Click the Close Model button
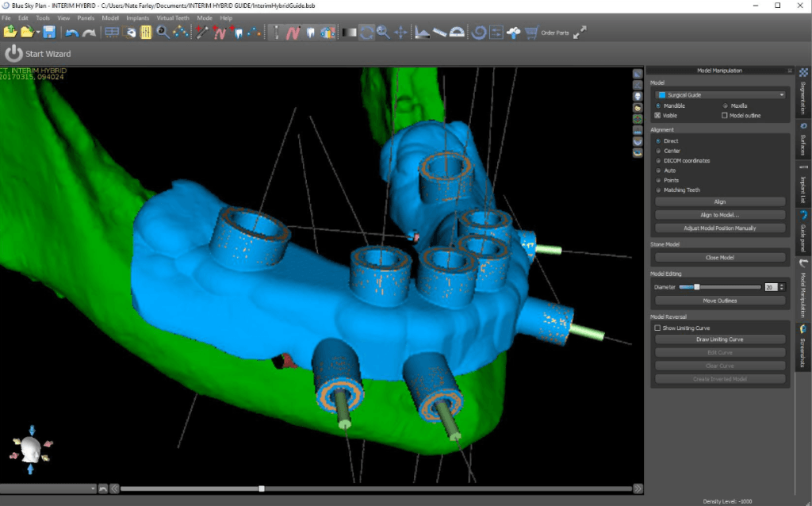Image resolution: width=812 pixels, height=506 pixels. pos(720,258)
